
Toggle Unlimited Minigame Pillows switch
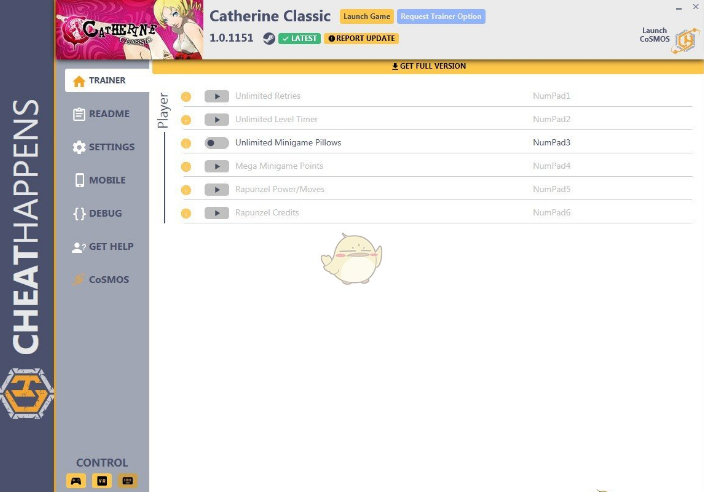pyautogui.click(x=217, y=143)
